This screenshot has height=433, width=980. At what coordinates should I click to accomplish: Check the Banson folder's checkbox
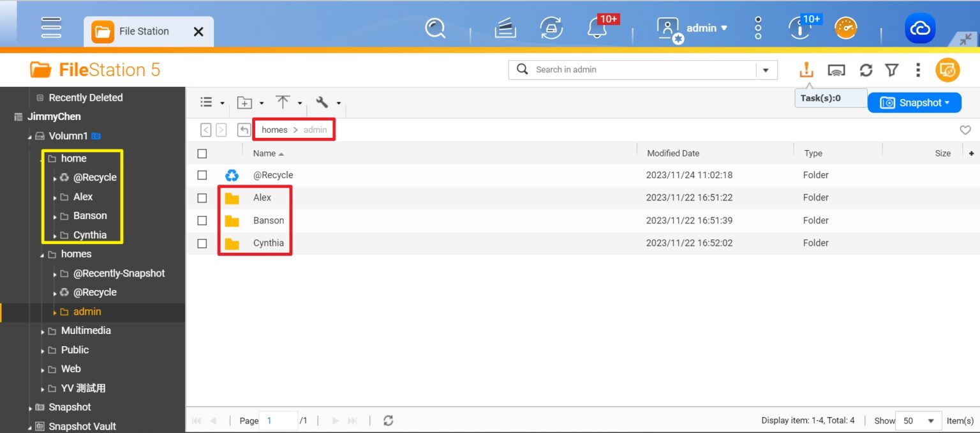[x=202, y=220]
